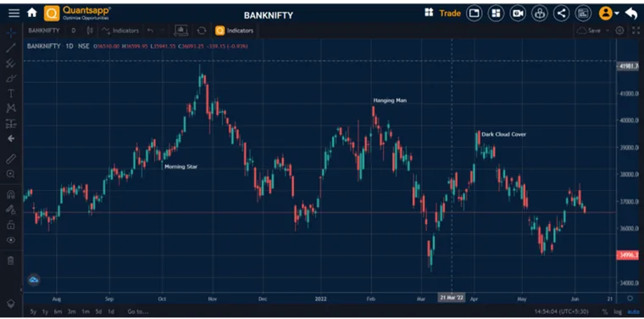The height and width of the screenshot is (319, 644).
Task: Click the time axis settings icon
Action: [x=630, y=298]
